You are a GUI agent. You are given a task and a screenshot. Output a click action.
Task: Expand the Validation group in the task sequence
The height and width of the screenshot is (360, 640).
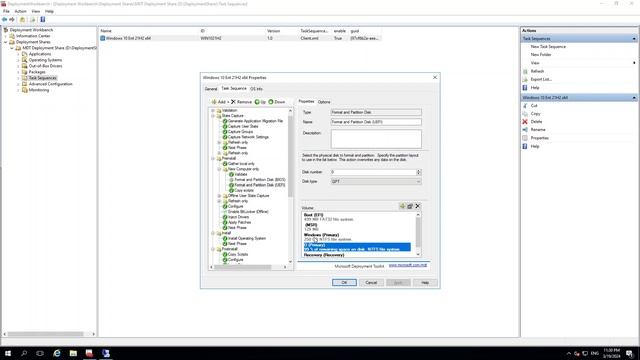[x=213, y=110]
